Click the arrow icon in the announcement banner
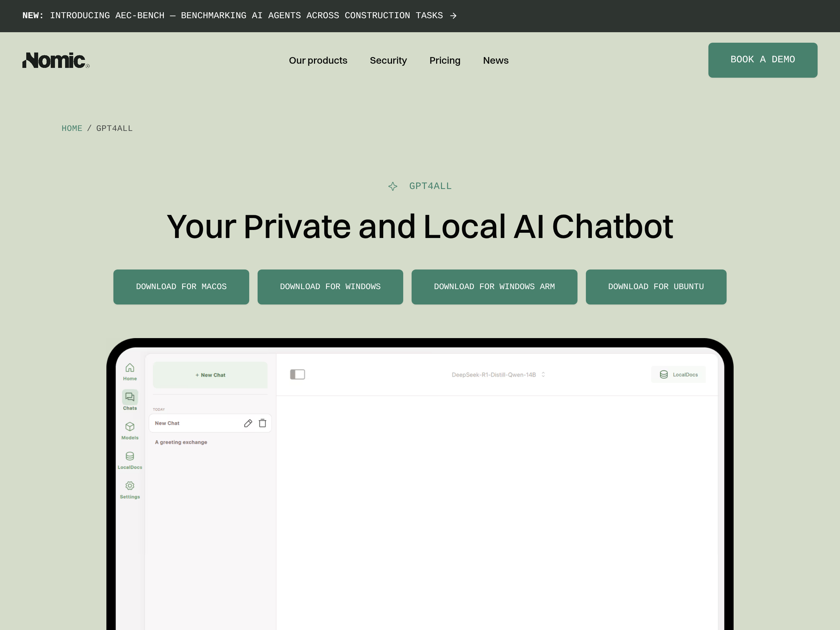 click(453, 15)
